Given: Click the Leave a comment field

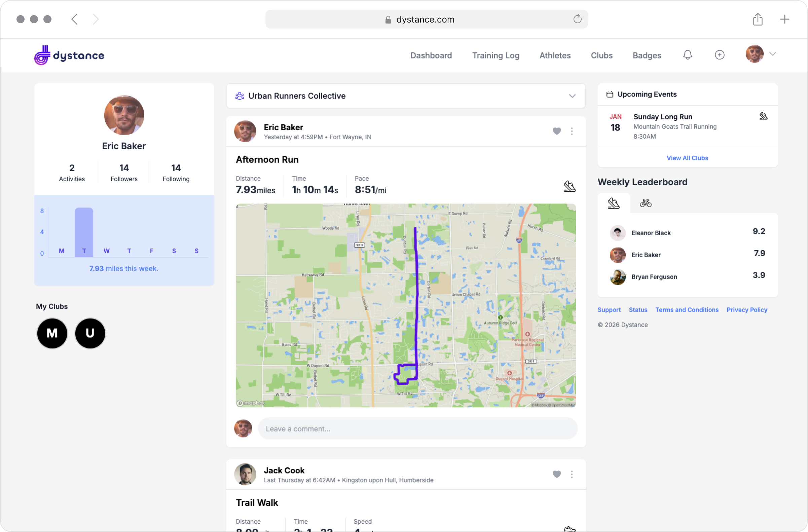Looking at the screenshot, I should tap(417, 429).
